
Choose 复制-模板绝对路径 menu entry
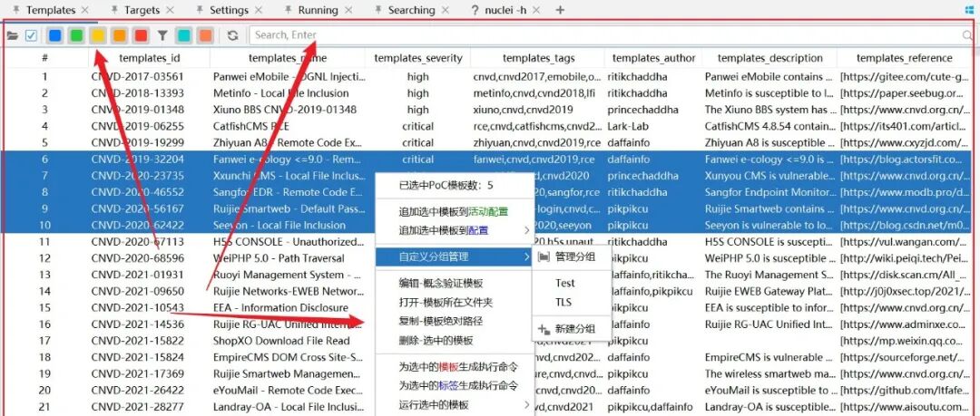[x=455, y=321]
